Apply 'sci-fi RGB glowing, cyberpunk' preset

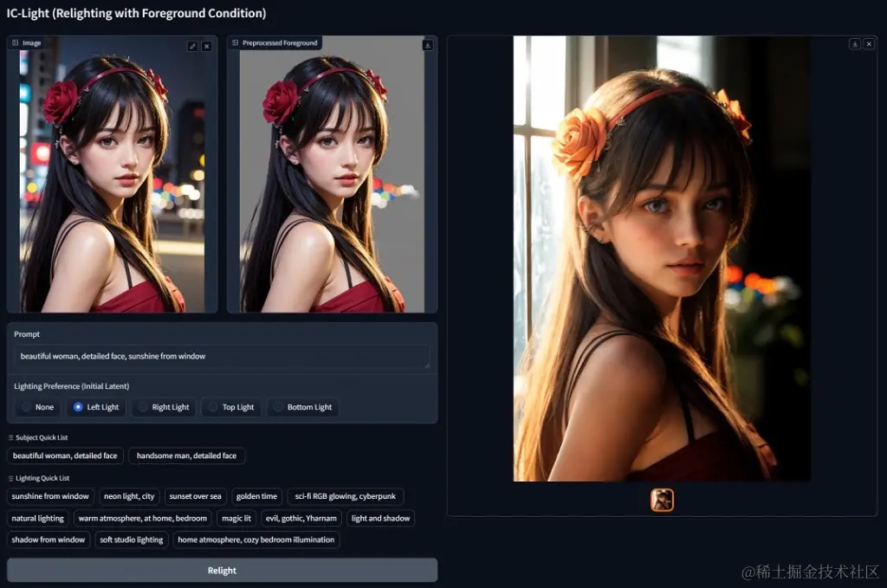346,496
